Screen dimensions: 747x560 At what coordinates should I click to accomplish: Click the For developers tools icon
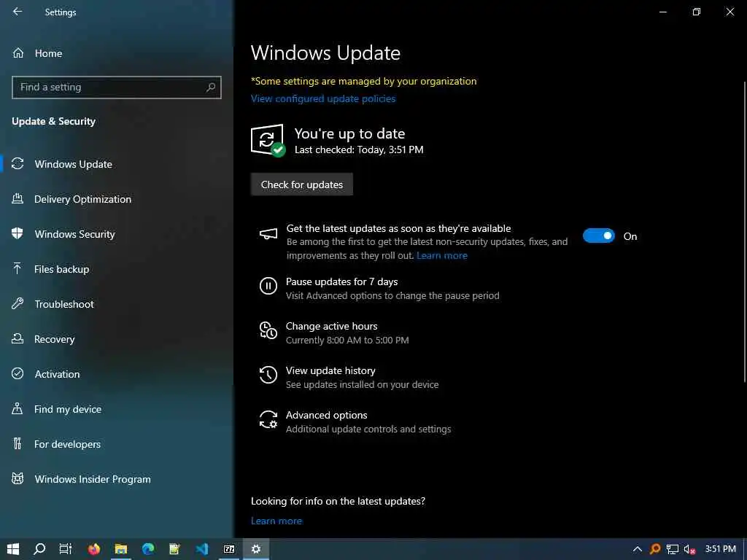(x=18, y=444)
